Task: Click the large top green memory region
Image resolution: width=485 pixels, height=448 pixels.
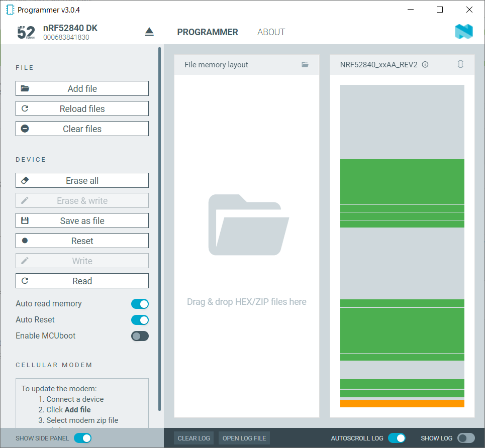Action: coord(402,182)
